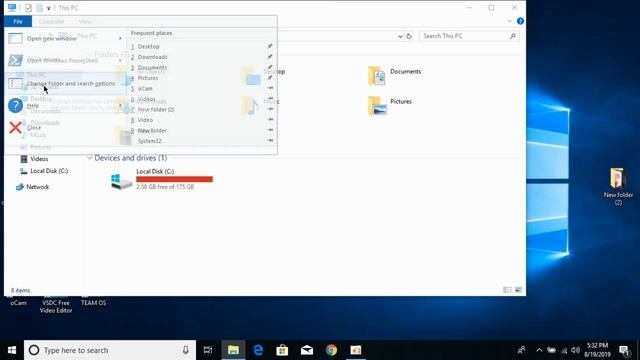The height and width of the screenshot is (360, 640).
Task: Expand the Help submenu arrow
Action: coord(120,105)
